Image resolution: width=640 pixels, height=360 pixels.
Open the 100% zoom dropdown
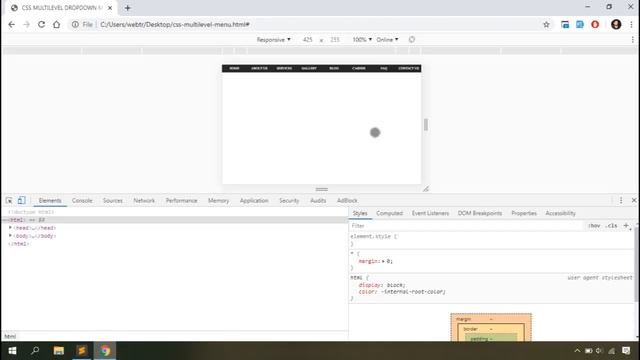pos(362,40)
